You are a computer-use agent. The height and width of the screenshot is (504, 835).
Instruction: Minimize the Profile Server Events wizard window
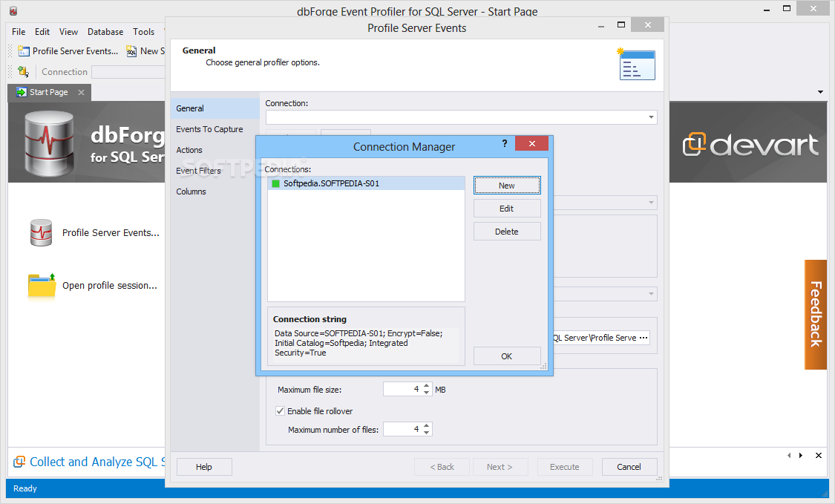(x=600, y=25)
